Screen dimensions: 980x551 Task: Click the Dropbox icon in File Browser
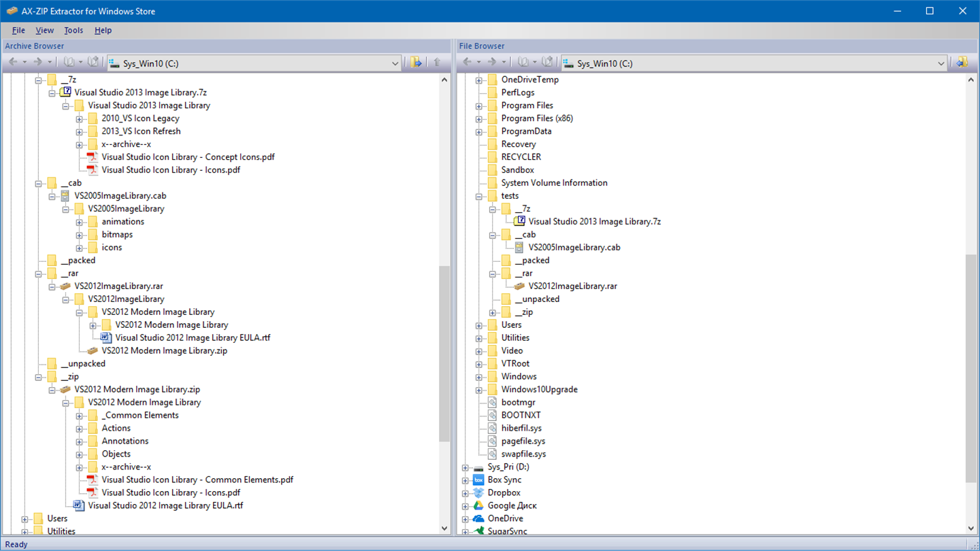478,493
